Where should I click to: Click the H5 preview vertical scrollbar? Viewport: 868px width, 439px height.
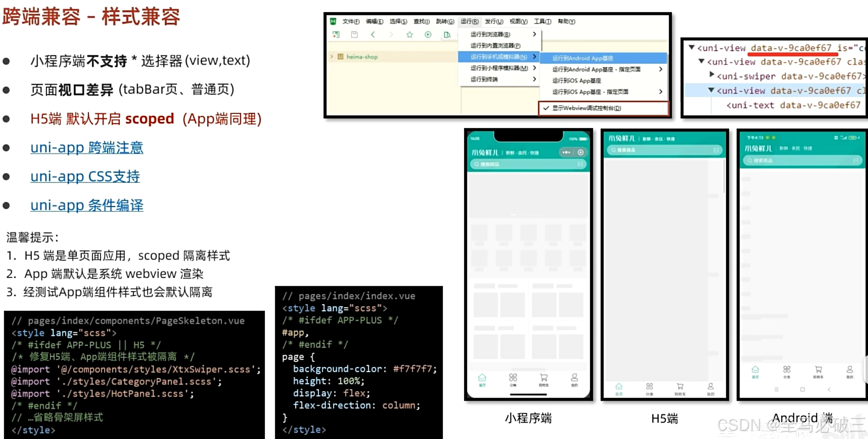[x=724, y=176]
